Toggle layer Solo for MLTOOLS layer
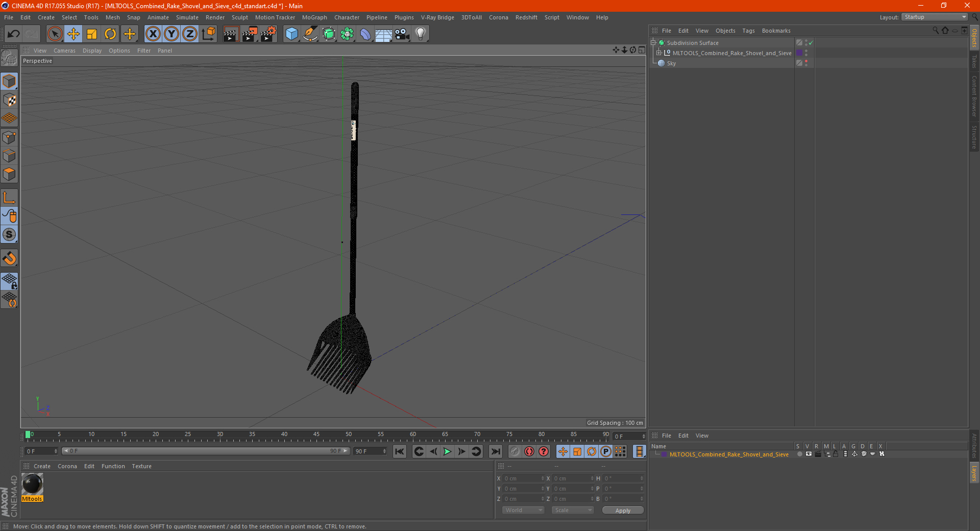This screenshot has height=531, width=980. [799, 454]
